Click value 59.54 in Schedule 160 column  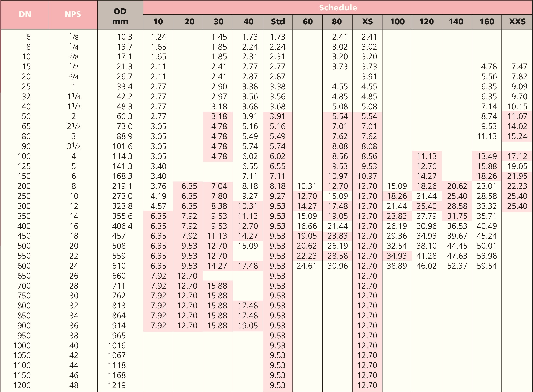(x=487, y=266)
